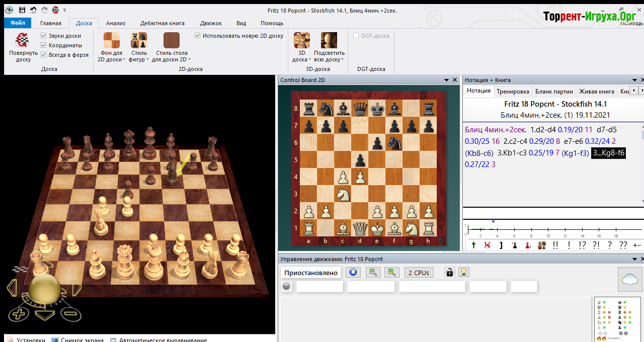The image size is (644, 342).
Task: Click the green-plus magnifier engine icon
Action: pyautogui.click(x=373, y=272)
